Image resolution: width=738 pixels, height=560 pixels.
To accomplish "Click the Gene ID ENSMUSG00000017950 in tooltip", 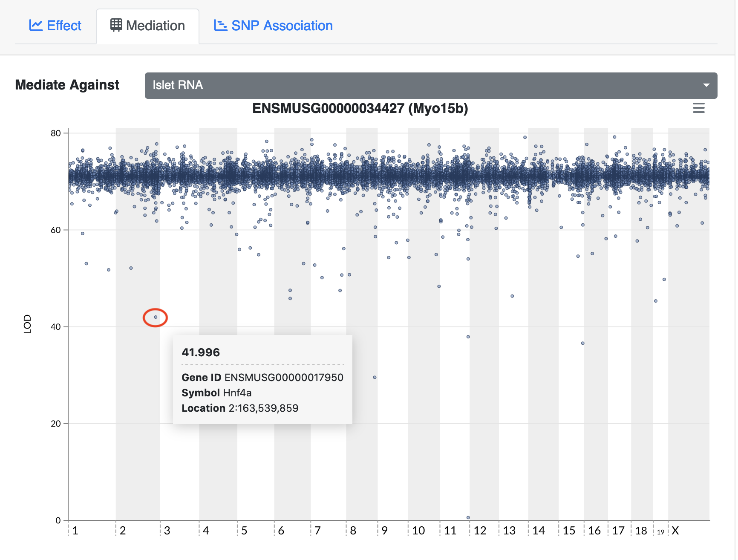I will coord(283,378).
